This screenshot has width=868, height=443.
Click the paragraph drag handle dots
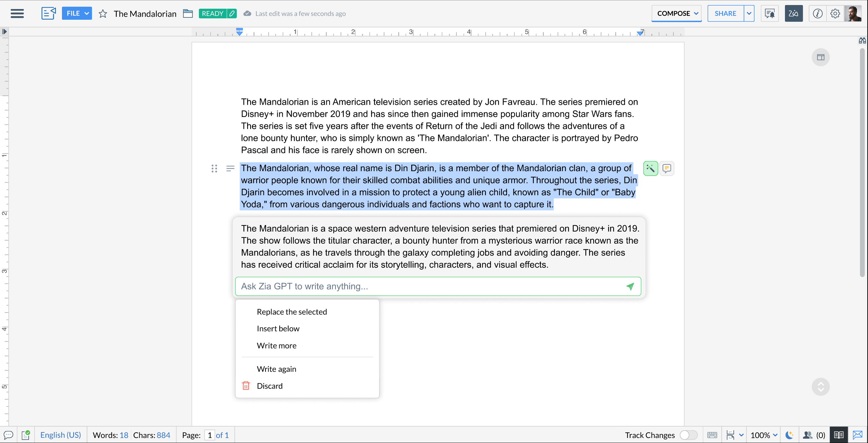214,168
